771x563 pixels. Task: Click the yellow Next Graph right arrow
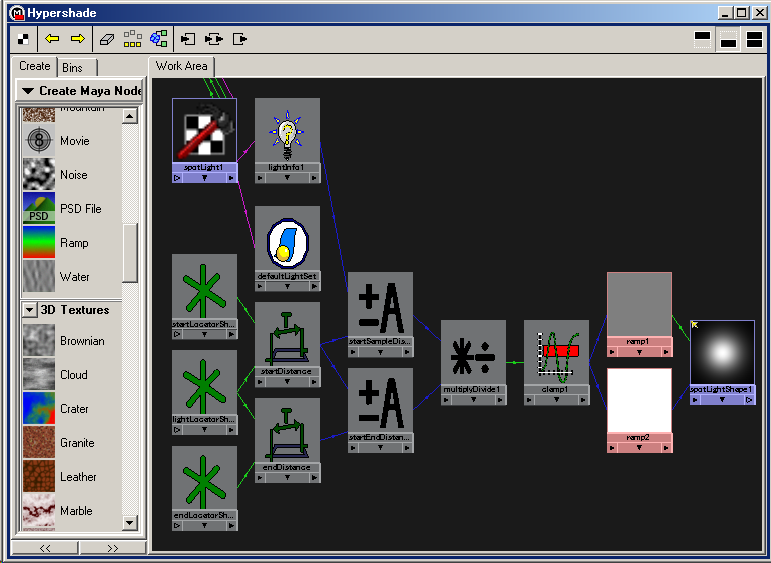point(78,38)
